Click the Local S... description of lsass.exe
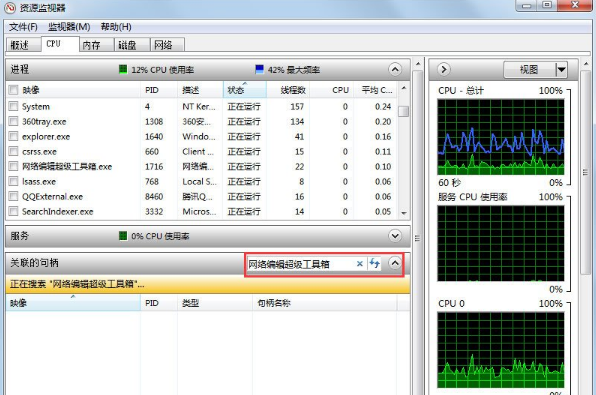The height and width of the screenshot is (395, 596). tap(200, 182)
